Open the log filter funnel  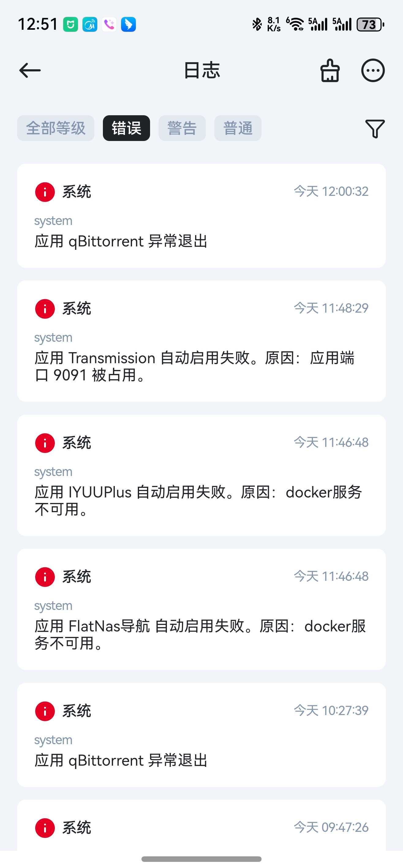click(x=375, y=128)
